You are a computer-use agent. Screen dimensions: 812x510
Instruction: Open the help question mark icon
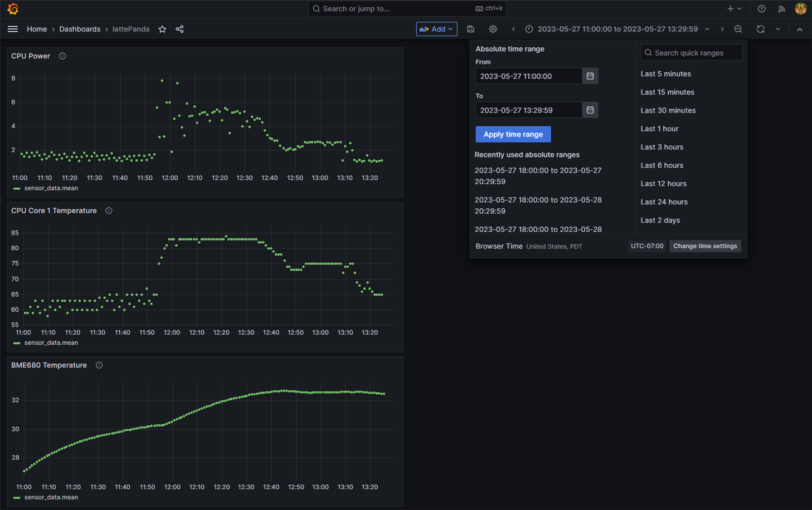(x=761, y=9)
